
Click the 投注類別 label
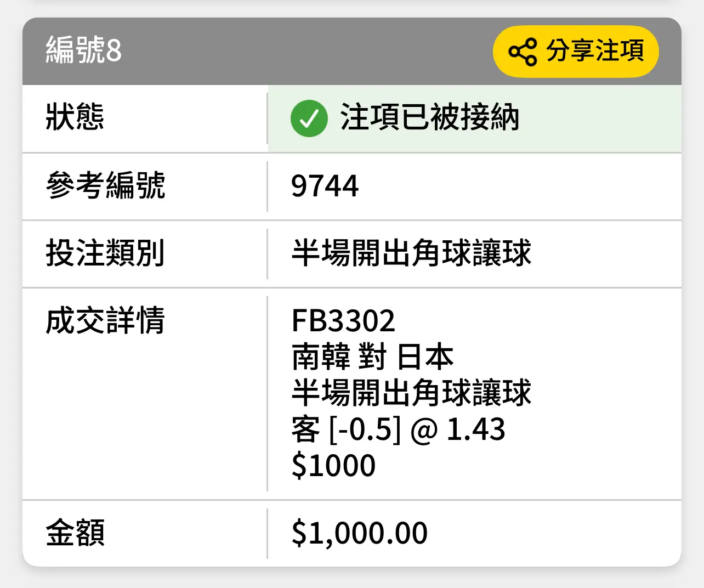tap(105, 253)
